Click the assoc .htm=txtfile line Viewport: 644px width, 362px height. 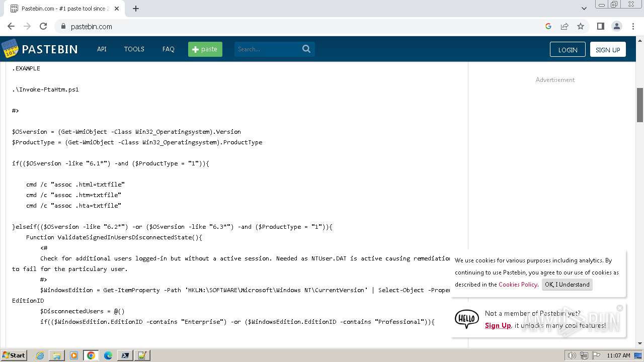73,195
